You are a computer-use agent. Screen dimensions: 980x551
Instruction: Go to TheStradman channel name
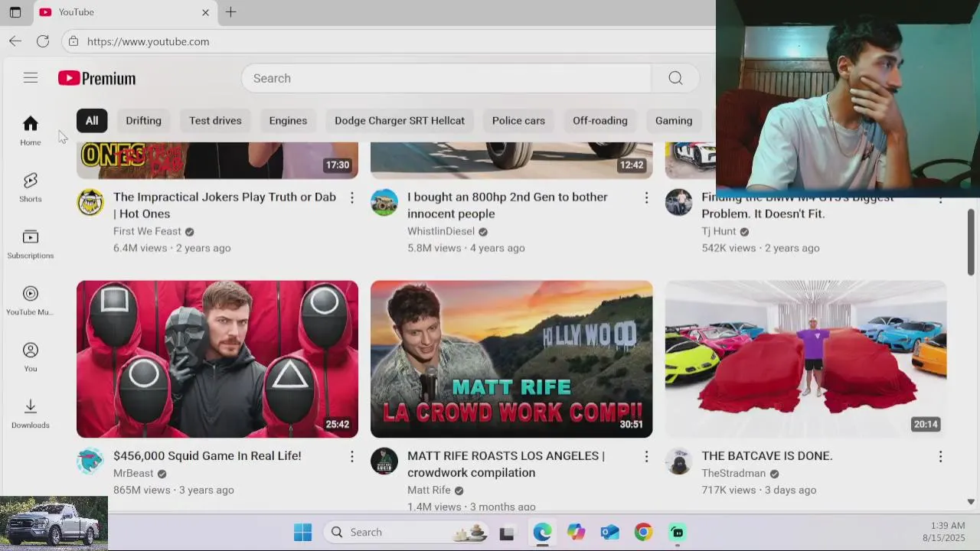pos(733,473)
